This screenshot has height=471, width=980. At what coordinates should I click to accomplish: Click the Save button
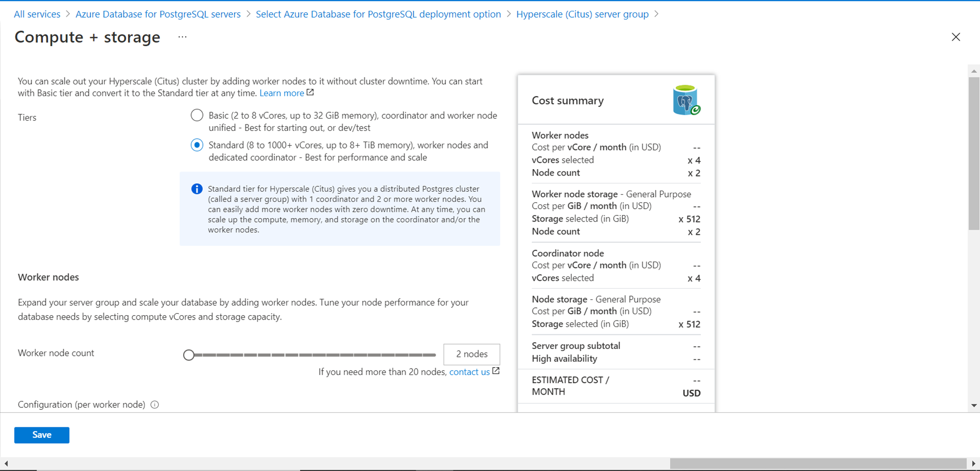click(42, 435)
